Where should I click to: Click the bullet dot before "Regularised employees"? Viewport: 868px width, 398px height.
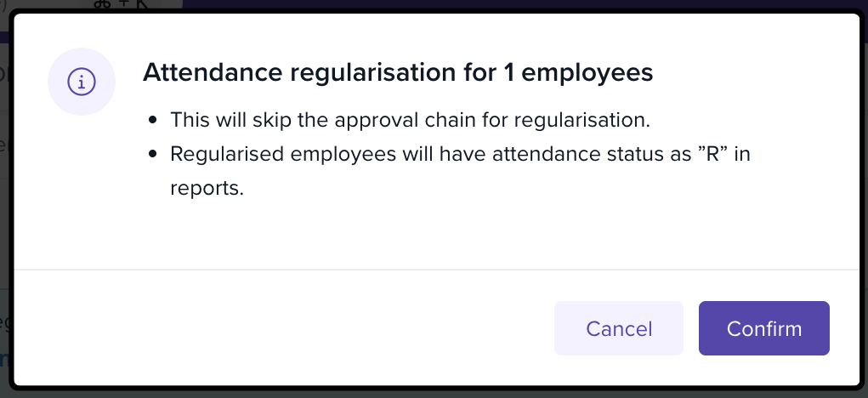tap(153, 155)
